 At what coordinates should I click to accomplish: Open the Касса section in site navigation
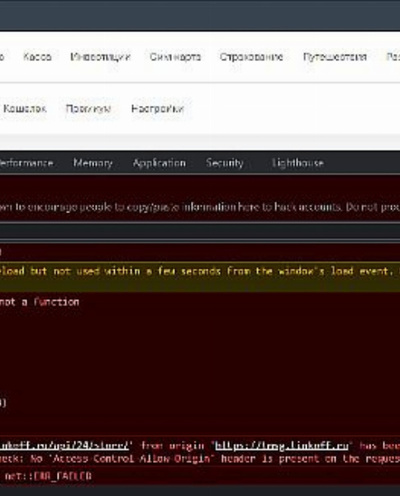pos(37,57)
